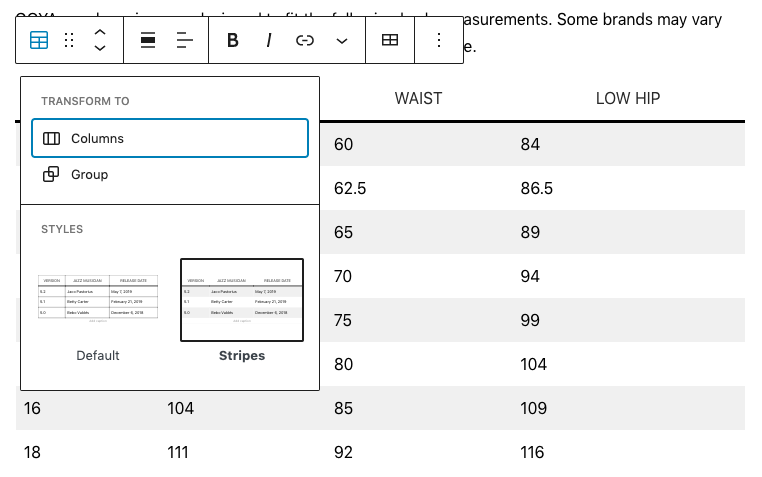The height and width of the screenshot is (477, 762).
Task: Transform the block to Columns
Action: click(170, 138)
